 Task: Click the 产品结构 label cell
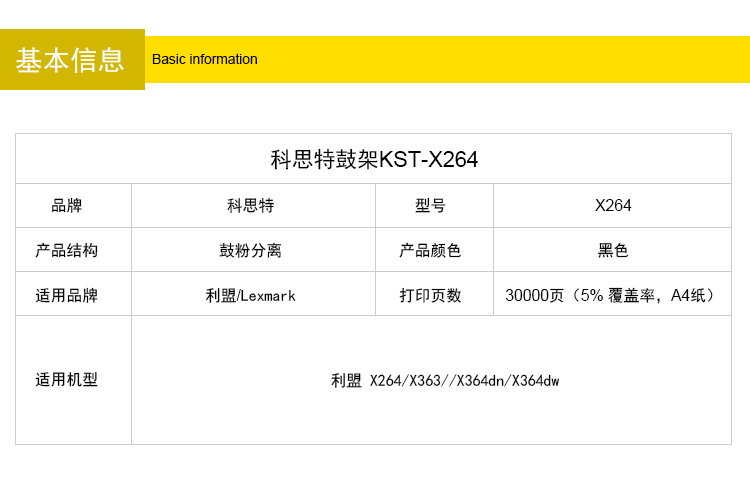pos(67,250)
